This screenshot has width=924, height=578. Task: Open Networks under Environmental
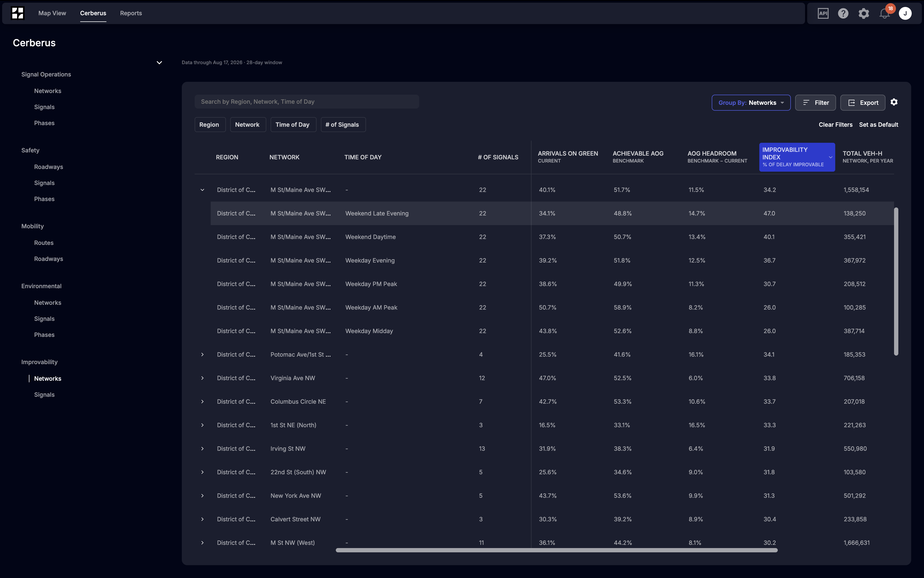point(47,303)
